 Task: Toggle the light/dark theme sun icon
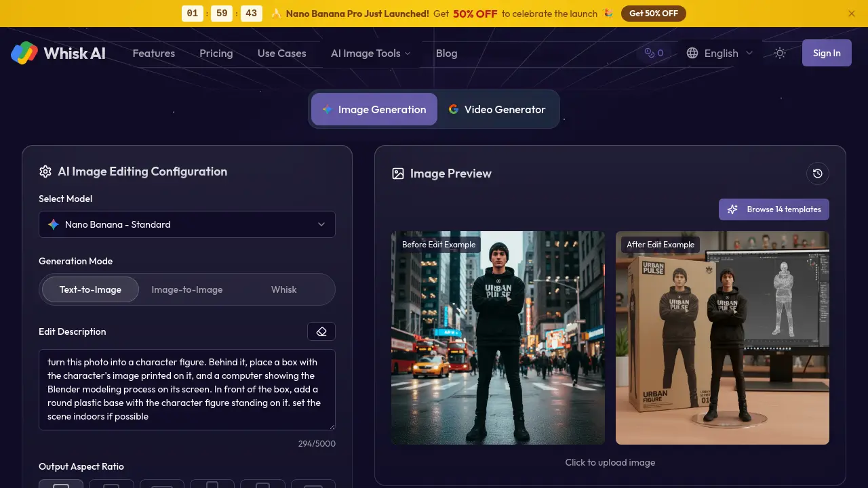coord(780,53)
